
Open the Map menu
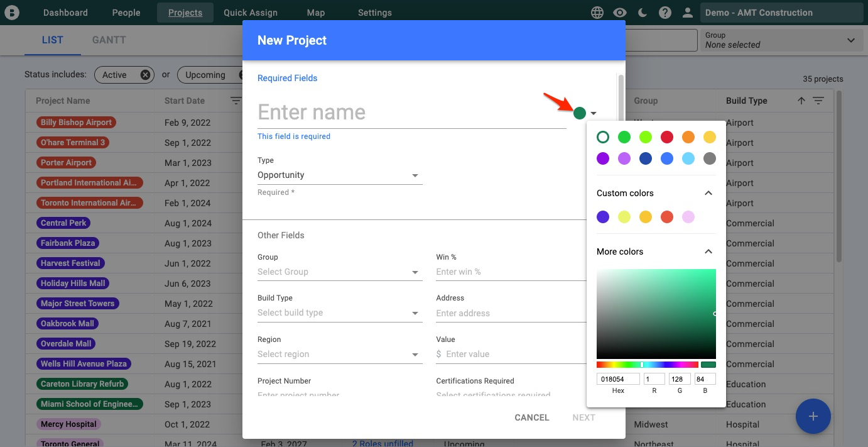point(316,13)
